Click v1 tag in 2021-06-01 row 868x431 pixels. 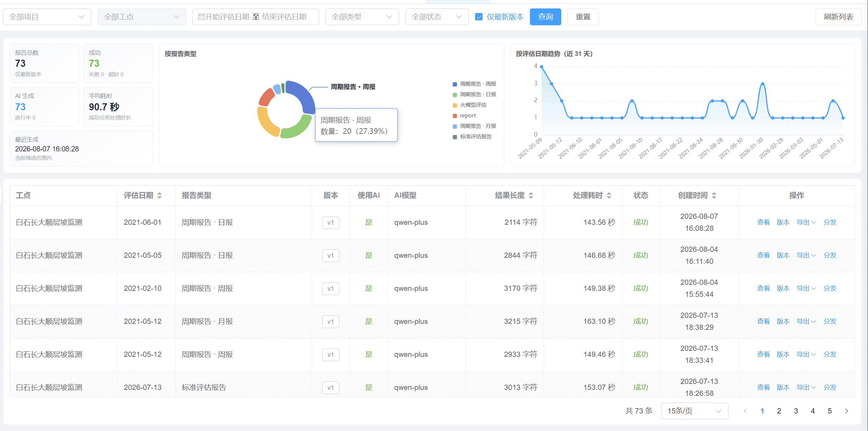331,223
